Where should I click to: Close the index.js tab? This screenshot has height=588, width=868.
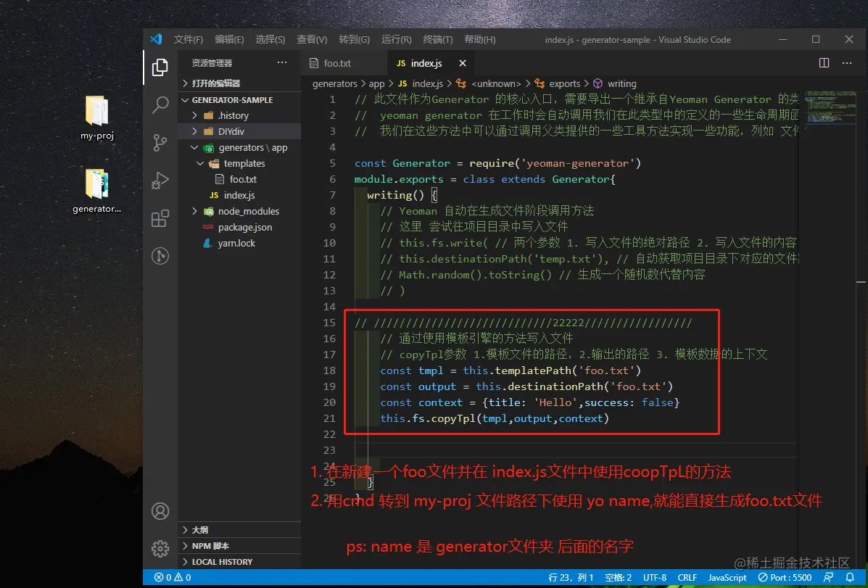click(x=463, y=63)
